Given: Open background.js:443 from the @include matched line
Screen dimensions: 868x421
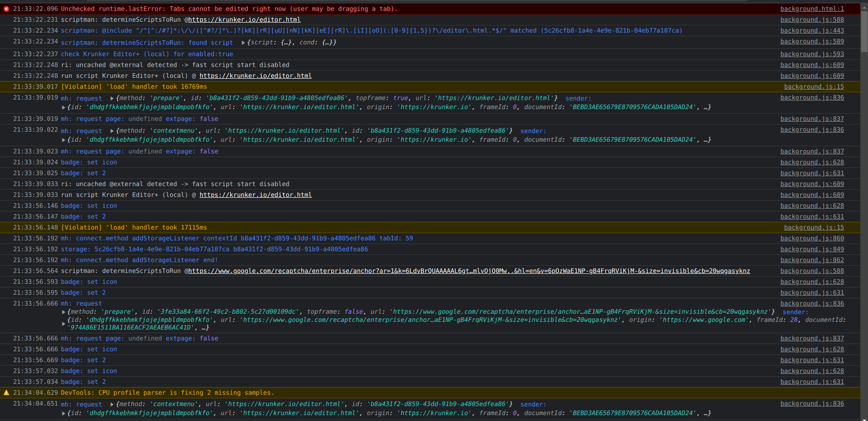Looking at the screenshot, I should point(812,30).
